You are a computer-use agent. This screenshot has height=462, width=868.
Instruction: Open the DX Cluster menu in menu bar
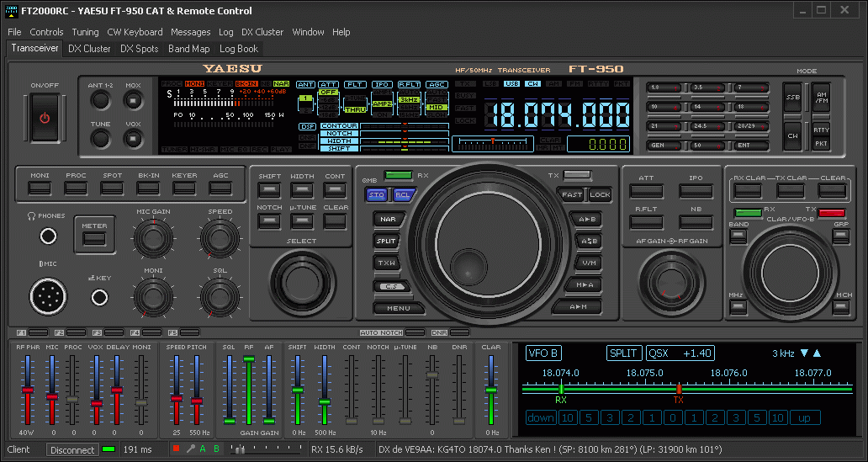262,32
